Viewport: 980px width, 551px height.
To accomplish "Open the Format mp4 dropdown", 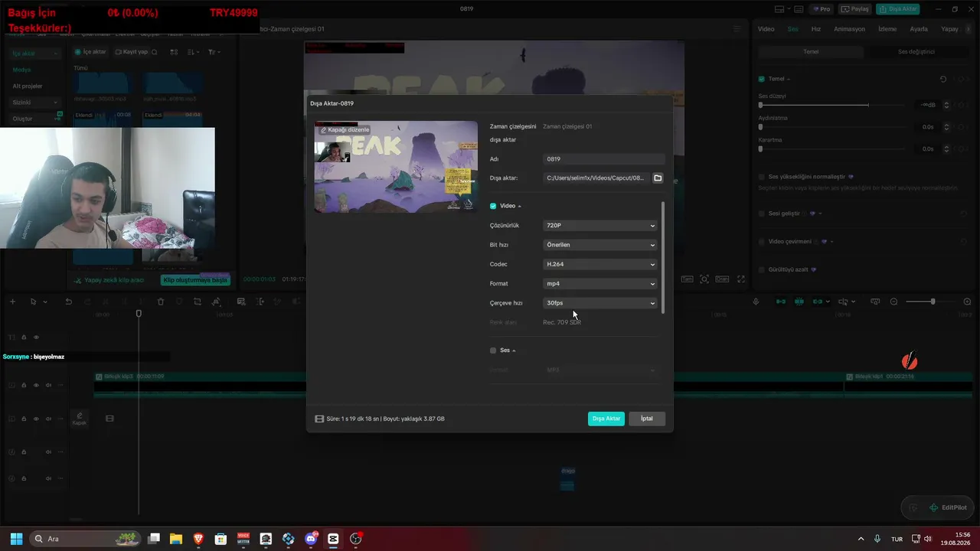I will (600, 284).
